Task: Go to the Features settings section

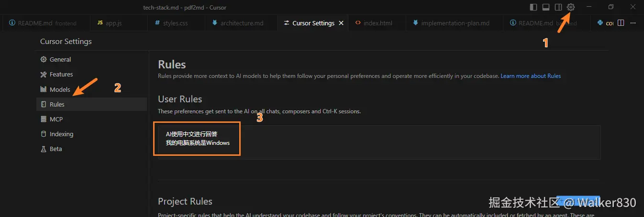Action: pos(61,75)
